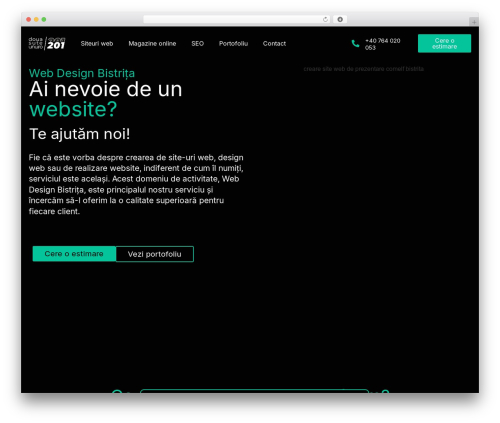Screen dimensions: 500x423
Task: Click the creare site web image placeholder text
Action: 363,69
